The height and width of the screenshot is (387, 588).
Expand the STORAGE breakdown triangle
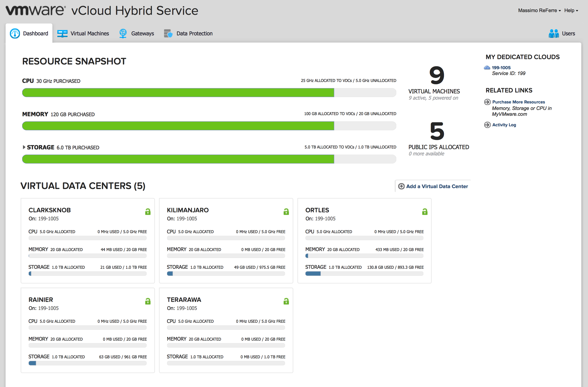24,147
